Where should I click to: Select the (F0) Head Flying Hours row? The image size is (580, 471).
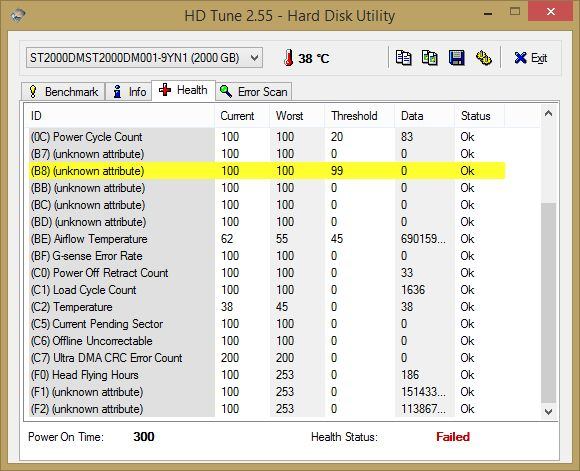point(267,375)
